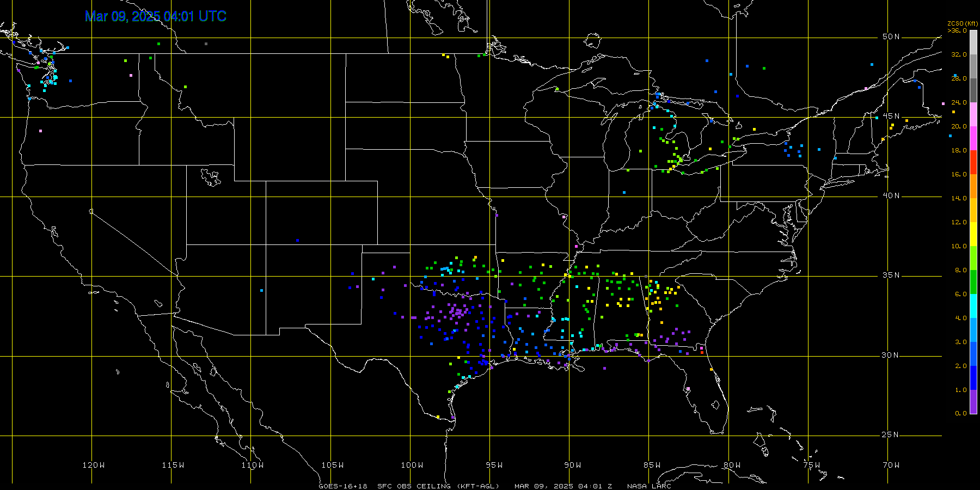Click the 2.0 legend value
980x490 pixels.
point(960,366)
